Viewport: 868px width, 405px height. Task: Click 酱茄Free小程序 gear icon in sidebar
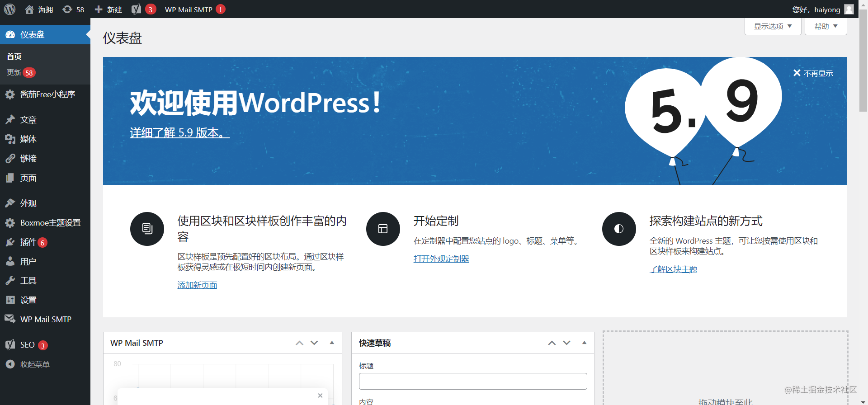pos(10,94)
